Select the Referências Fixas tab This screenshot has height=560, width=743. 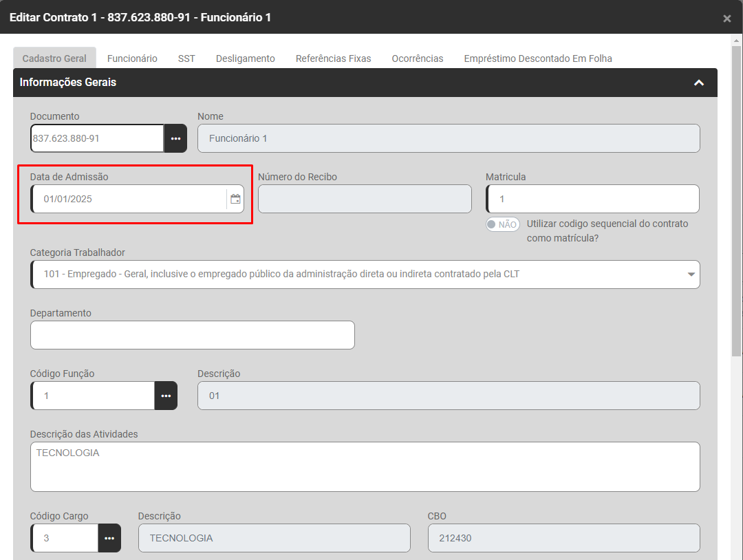333,58
